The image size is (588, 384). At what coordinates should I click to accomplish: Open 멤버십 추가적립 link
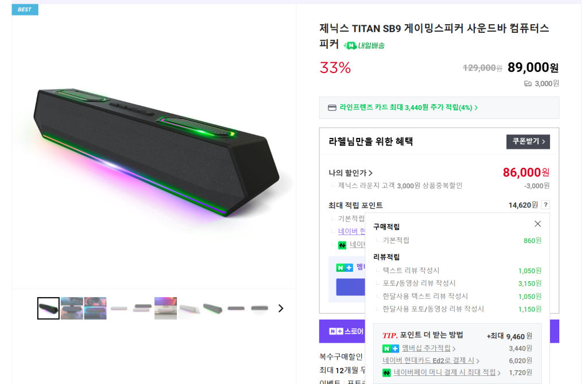click(428, 348)
